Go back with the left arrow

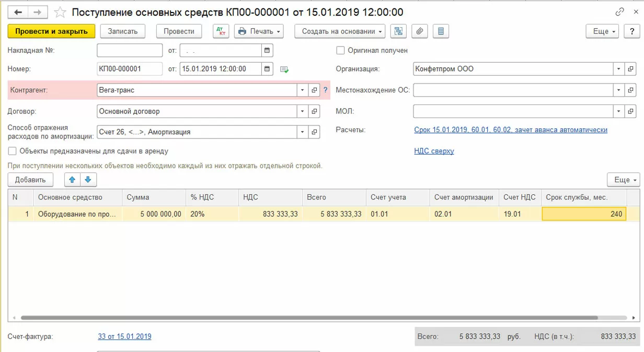tap(18, 11)
